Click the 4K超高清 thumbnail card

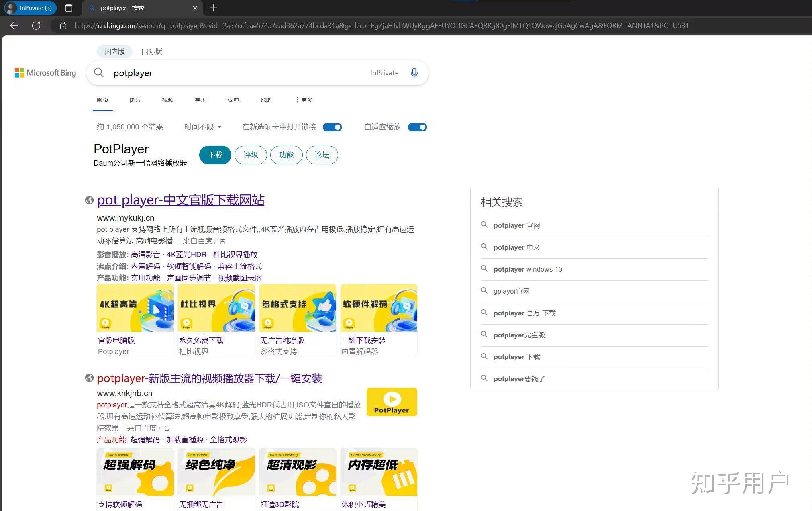(135, 308)
